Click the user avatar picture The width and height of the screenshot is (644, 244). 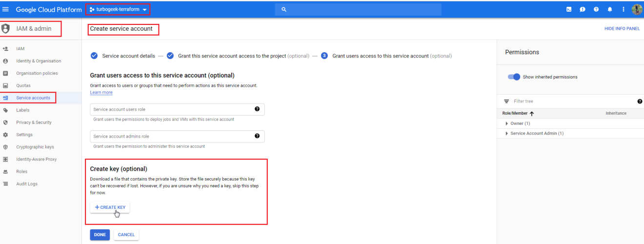click(637, 9)
